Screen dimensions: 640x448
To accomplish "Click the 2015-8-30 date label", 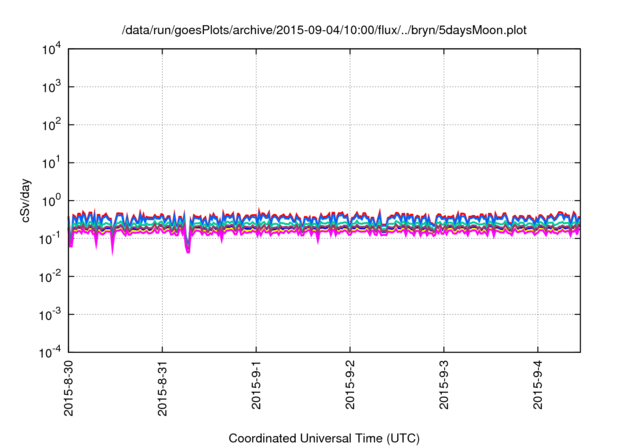I will point(69,388).
